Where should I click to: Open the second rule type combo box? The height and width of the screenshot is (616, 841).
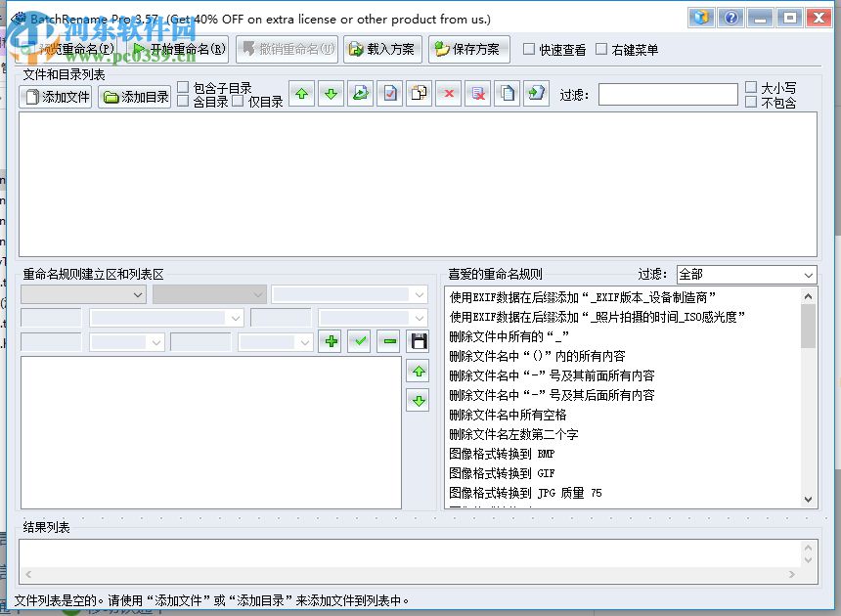click(x=208, y=293)
